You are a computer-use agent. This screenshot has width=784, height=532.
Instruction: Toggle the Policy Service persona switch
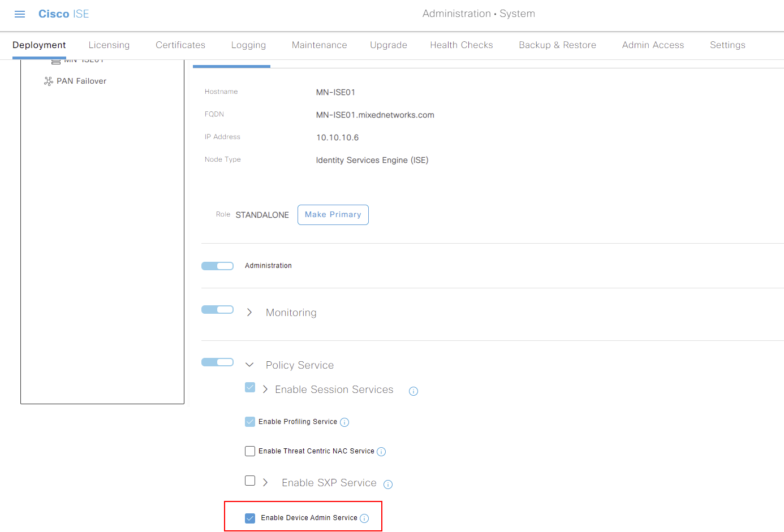tap(217, 362)
